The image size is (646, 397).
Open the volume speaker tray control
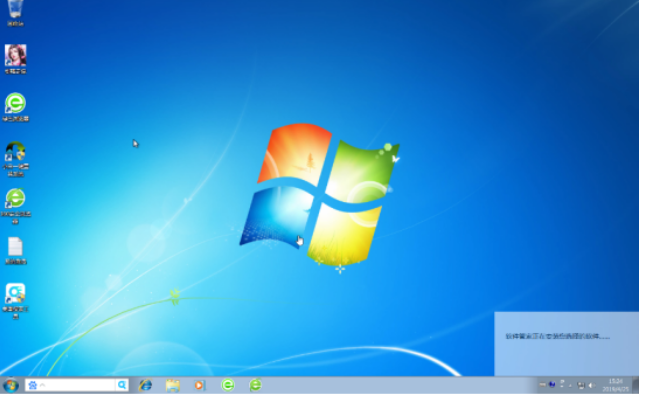tap(592, 385)
